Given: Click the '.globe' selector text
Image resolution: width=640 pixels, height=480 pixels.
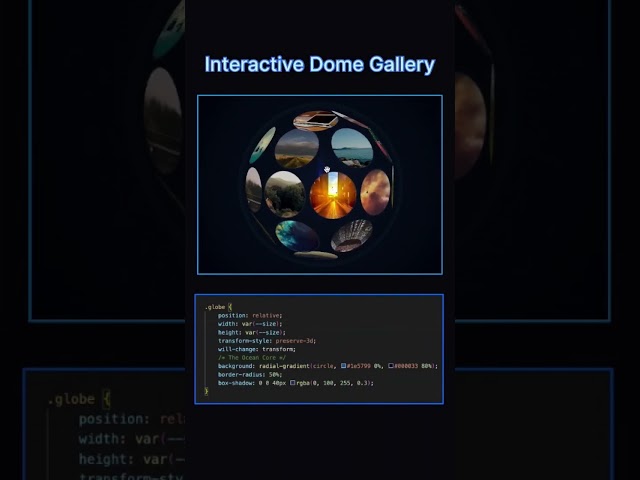Looking at the screenshot, I should click(x=215, y=307).
